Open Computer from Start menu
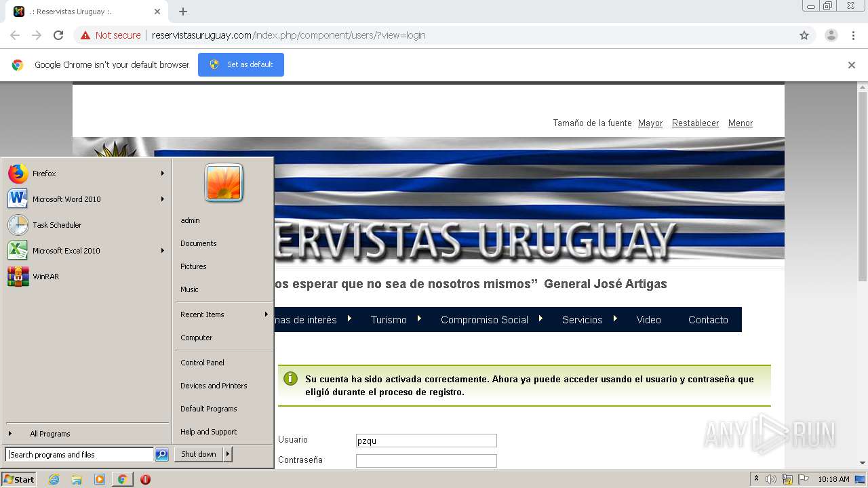 click(197, 338)
